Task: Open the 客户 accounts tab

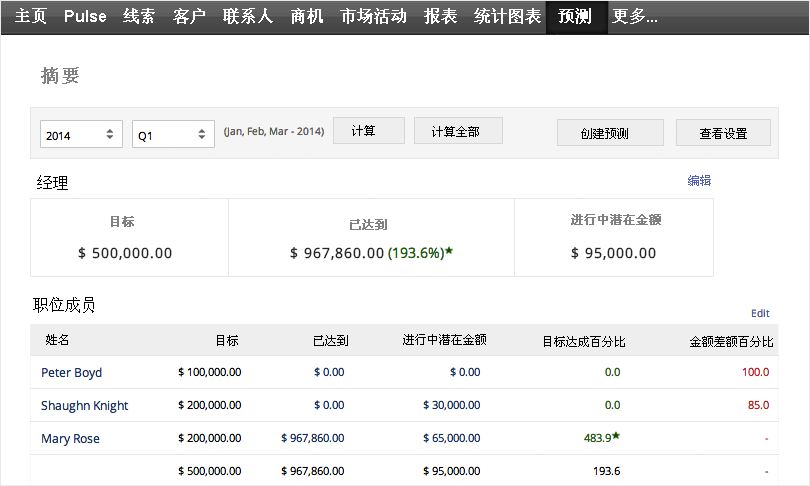Action: pyautogui.click(x=189, y=16)
